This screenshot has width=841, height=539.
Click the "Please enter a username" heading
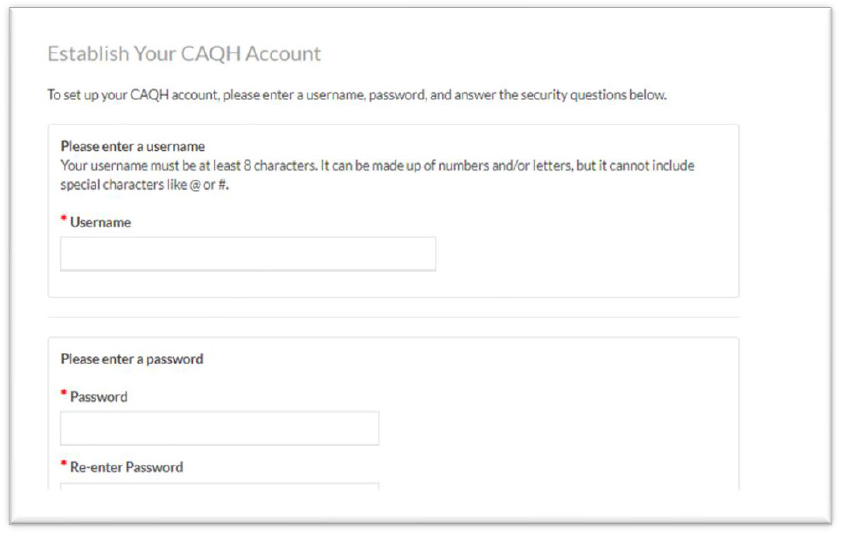(x=132, y=146)
